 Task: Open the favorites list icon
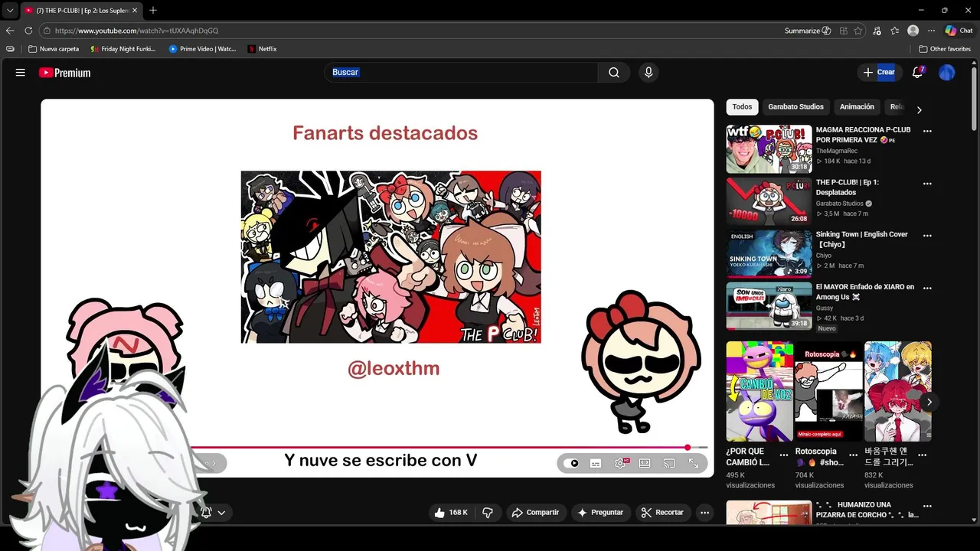[894, 31]
